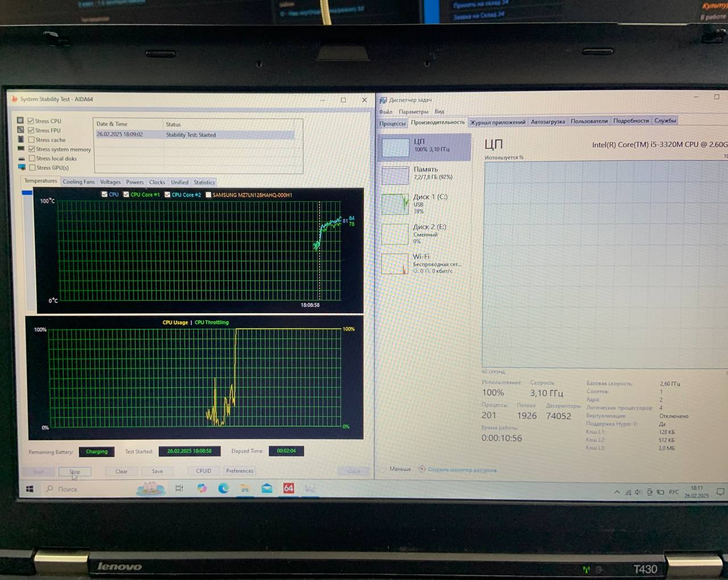Toggle the Stress system memory checkbox

pyautogui.click(x=31, y=149)
